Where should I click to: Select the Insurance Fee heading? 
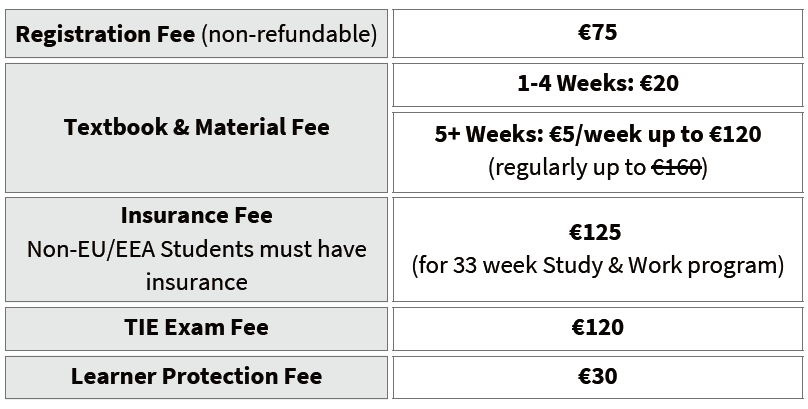(196, 215)
